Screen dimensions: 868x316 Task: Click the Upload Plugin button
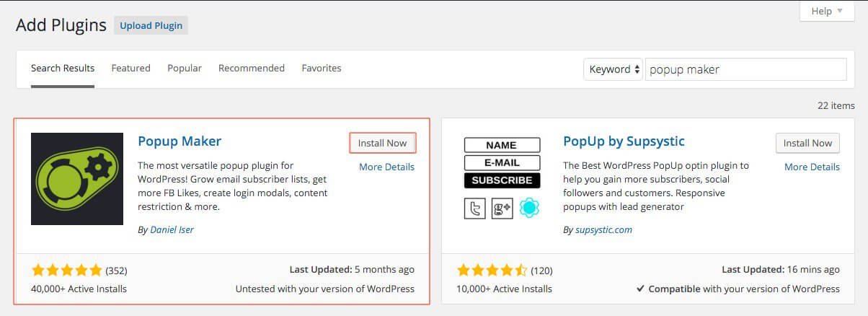[x=151, y=26]
